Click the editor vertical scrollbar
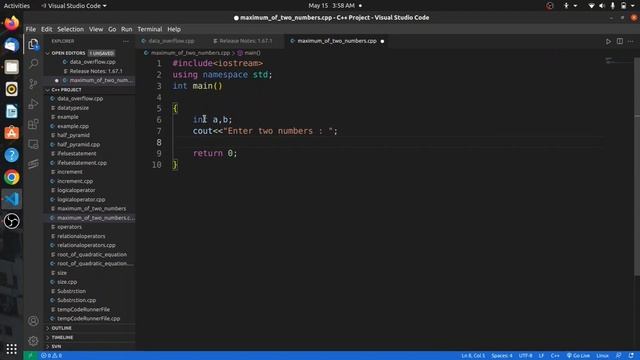640x360 pixels. tap(637, 167)
